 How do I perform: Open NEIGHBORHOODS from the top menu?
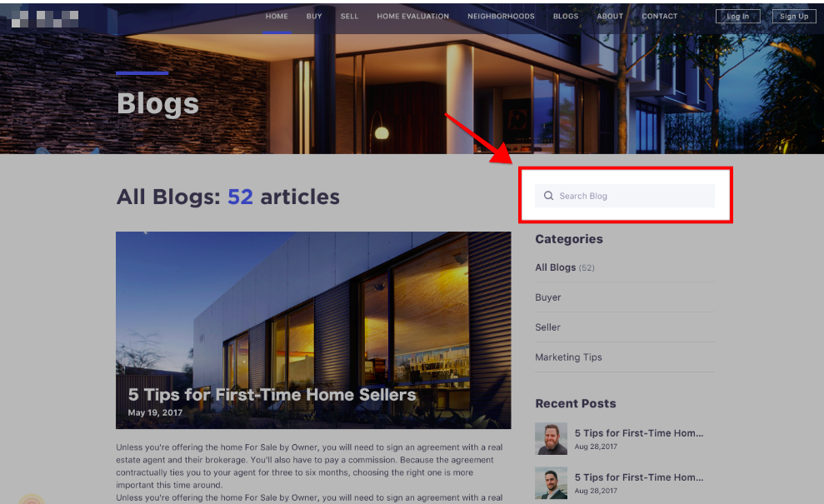[501, 17]
